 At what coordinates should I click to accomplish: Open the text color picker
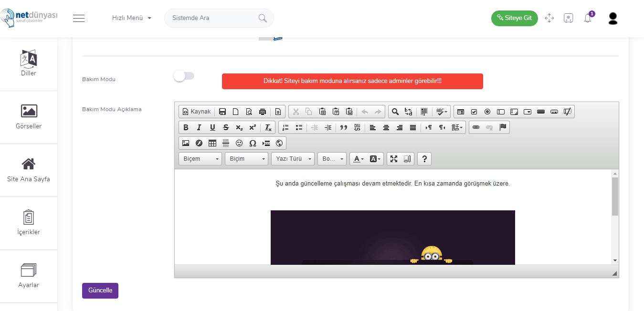pos(358,159)
